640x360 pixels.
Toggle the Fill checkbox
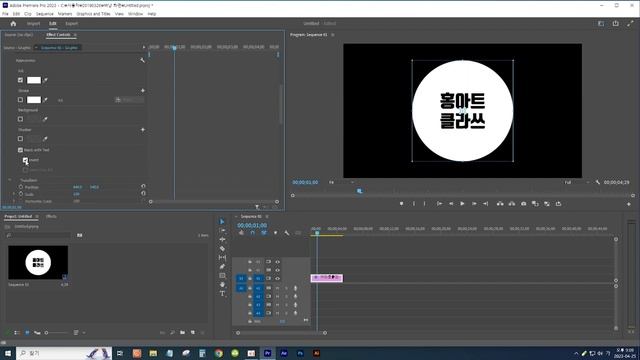coord(20,80)
